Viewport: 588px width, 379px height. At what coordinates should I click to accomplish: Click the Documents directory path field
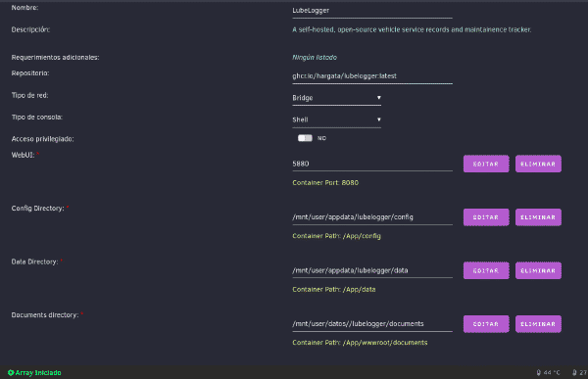coord(372,324)
